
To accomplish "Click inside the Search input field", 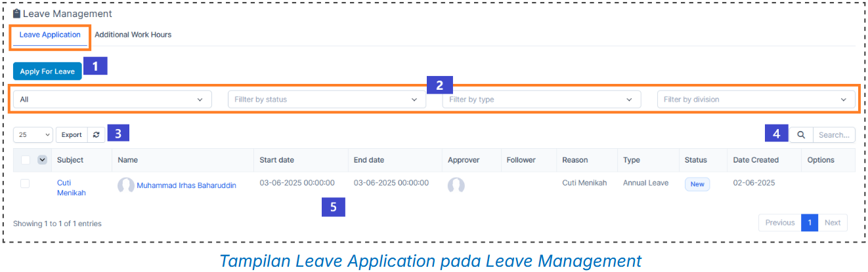I will [x=834, y=135].
